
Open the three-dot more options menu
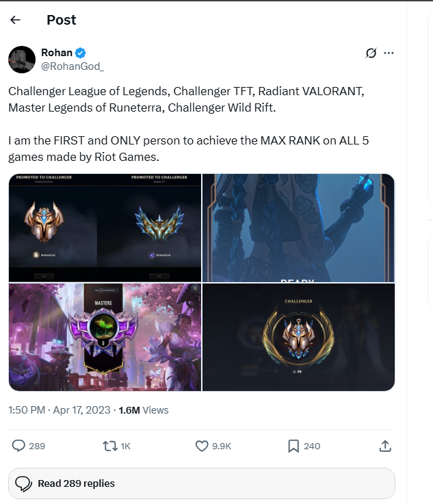(389, 53)
